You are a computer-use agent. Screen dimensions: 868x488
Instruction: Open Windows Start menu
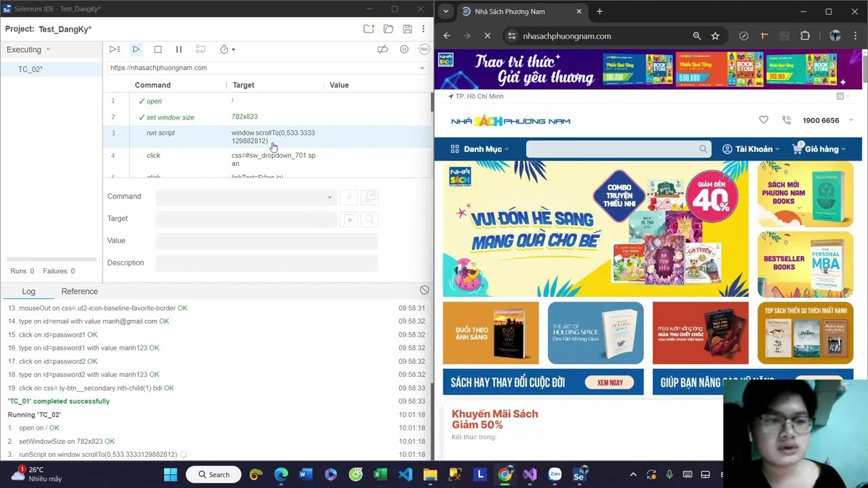coord(170,474)
